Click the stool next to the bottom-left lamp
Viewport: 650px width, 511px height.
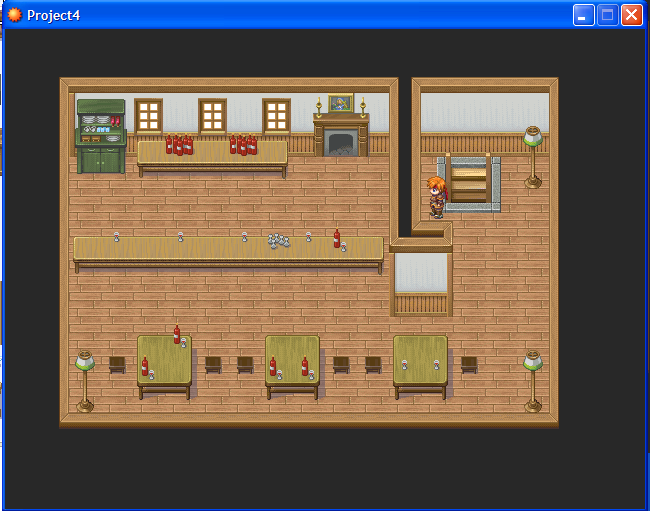[117, 365]
